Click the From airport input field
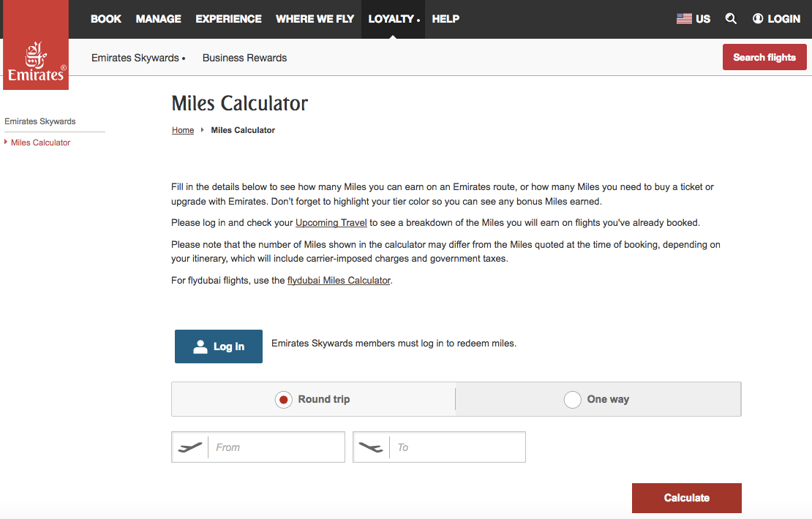 (x=277, y=447)
